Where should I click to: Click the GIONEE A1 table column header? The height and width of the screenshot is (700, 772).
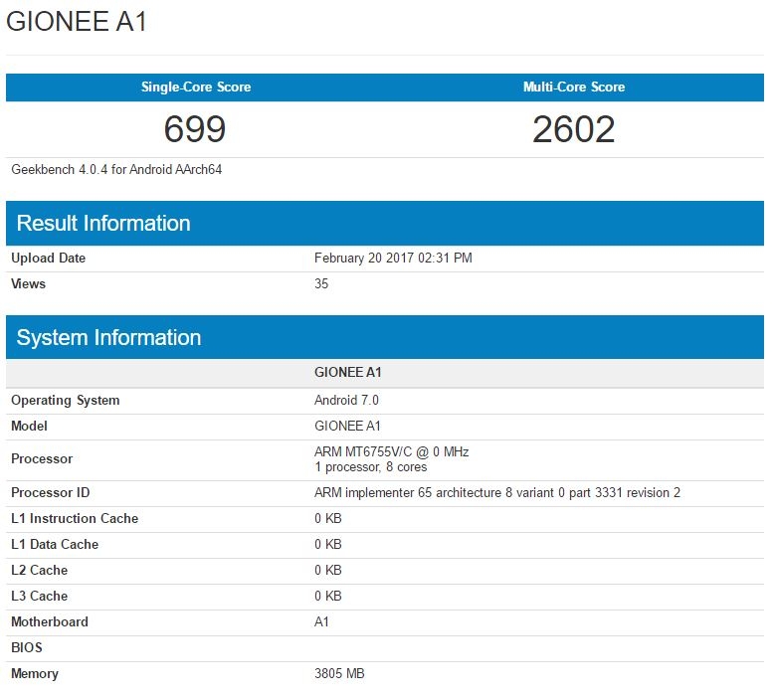click(348, 373)
